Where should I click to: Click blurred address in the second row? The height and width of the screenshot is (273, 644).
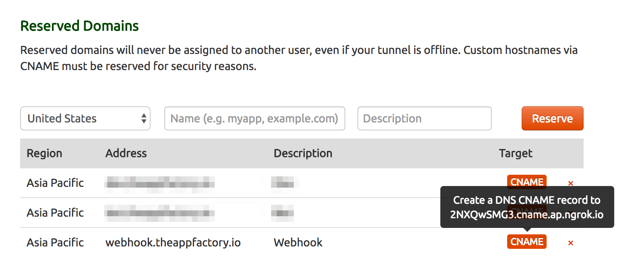pyautogui.click(x=160, y=213)
